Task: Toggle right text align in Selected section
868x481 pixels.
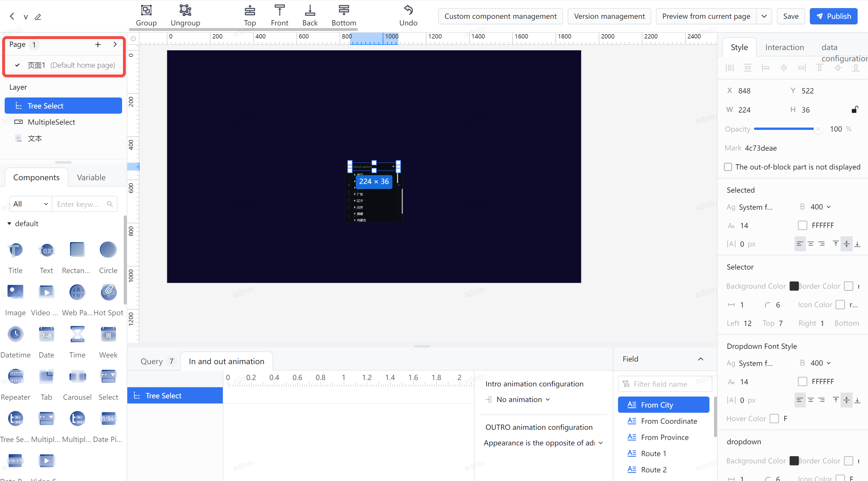Action: 822,244
